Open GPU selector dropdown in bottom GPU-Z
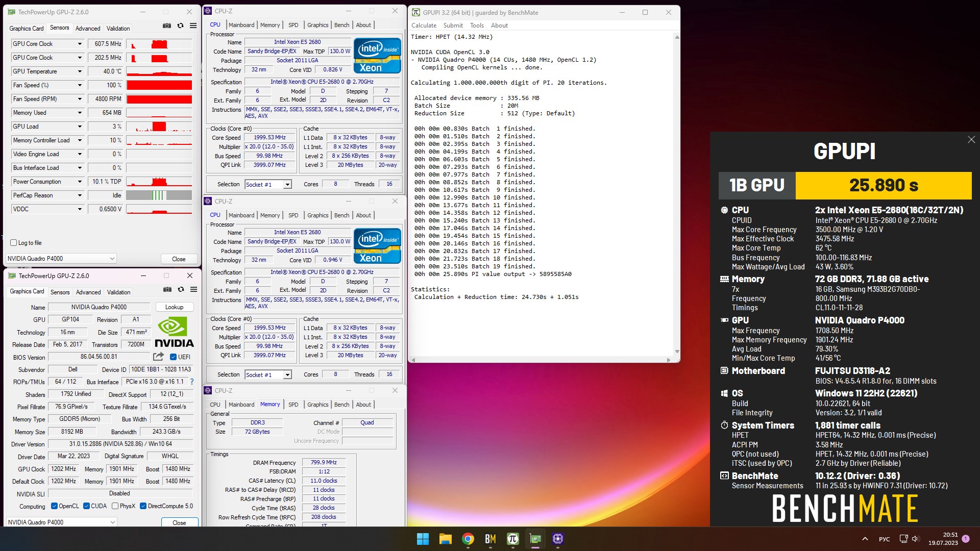Screen dimensions: 980x551 point(61,522)
